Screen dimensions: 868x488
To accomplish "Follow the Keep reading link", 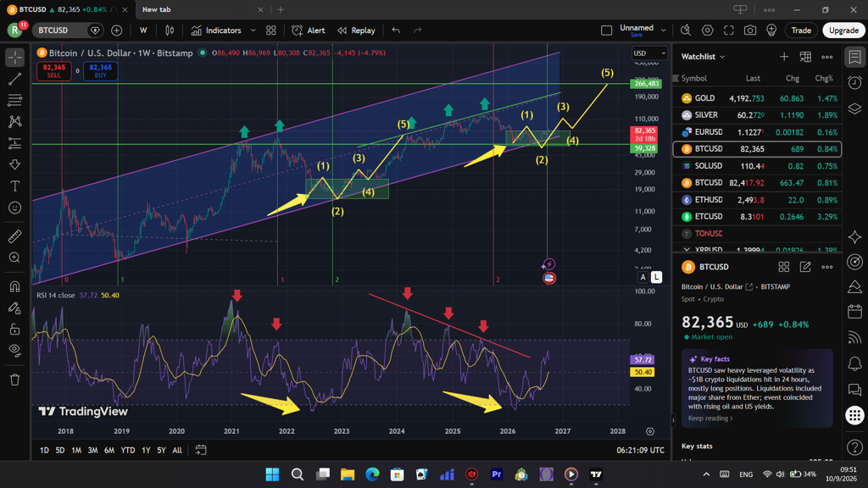I will click(710, 419).
